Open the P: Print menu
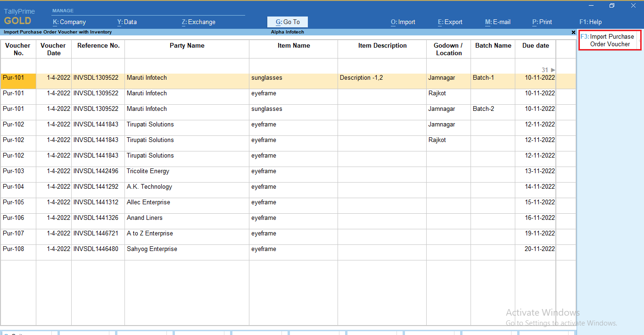The image size is (644, 335). click(542, 22)
